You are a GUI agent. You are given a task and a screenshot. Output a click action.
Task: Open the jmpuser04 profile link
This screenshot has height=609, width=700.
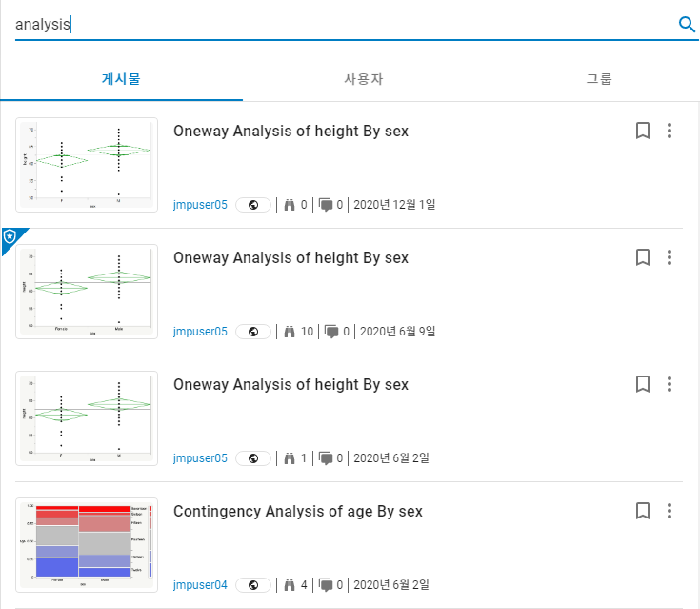(200, 585)
